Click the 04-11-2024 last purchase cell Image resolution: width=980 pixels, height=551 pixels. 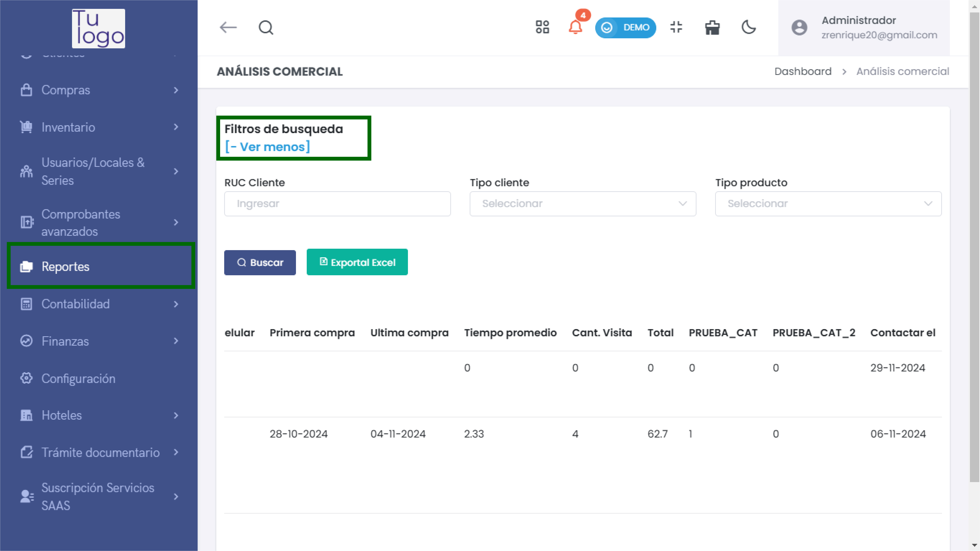pyautogui.click(x=398, y=434)
